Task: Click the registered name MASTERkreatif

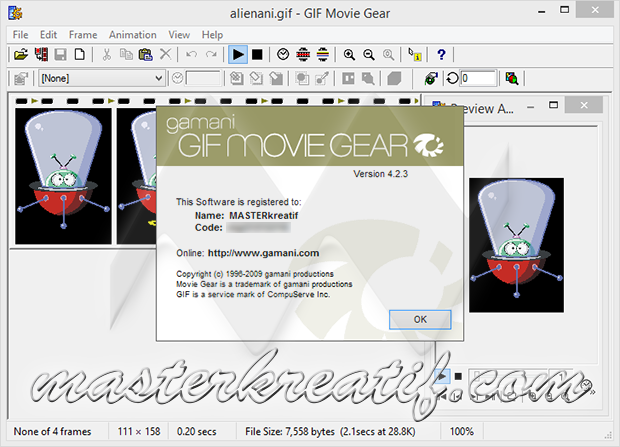Action: tap(264, 216)
